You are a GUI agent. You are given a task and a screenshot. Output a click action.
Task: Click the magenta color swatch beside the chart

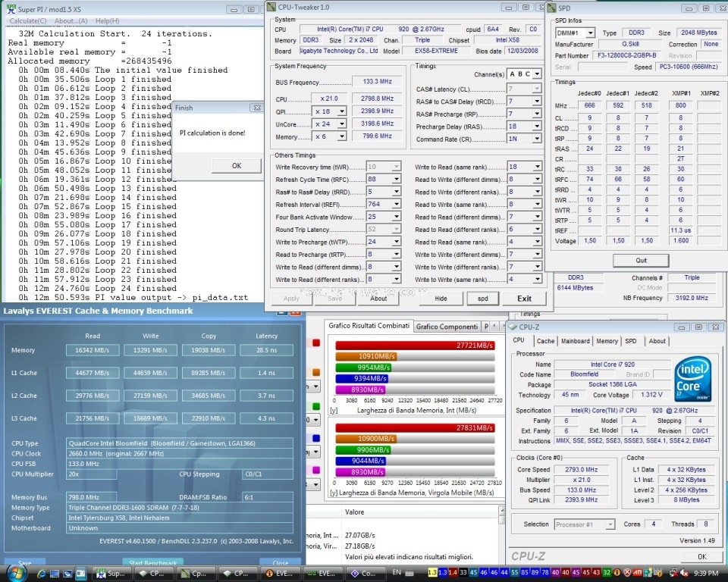coord(316,470)
